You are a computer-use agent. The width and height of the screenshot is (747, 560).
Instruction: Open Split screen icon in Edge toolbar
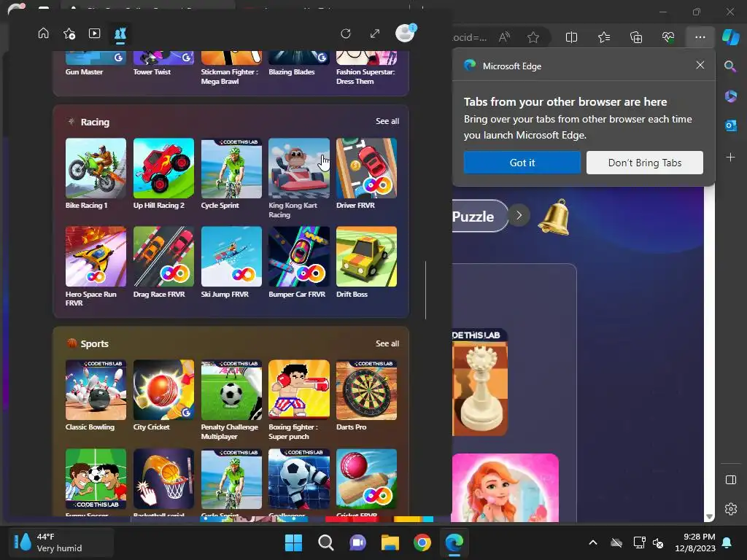[x=571, y=37]
